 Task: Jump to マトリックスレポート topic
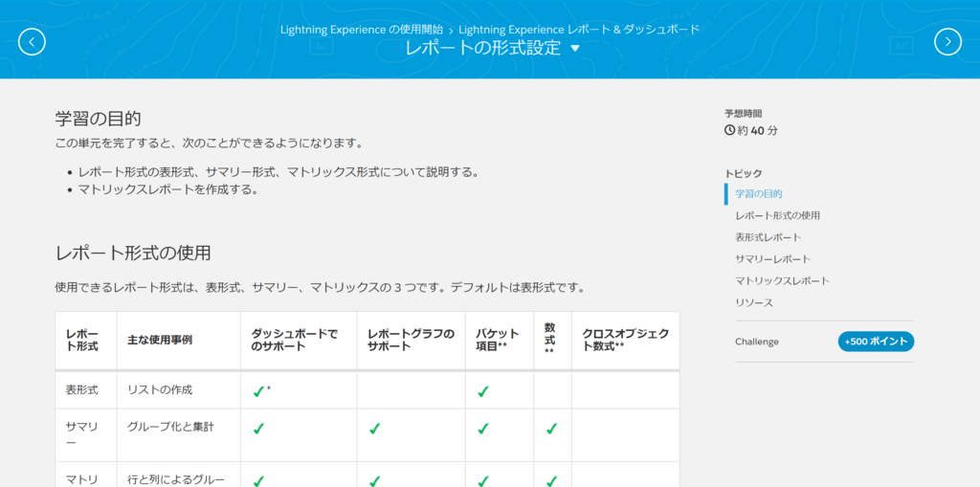click(783, 280)
